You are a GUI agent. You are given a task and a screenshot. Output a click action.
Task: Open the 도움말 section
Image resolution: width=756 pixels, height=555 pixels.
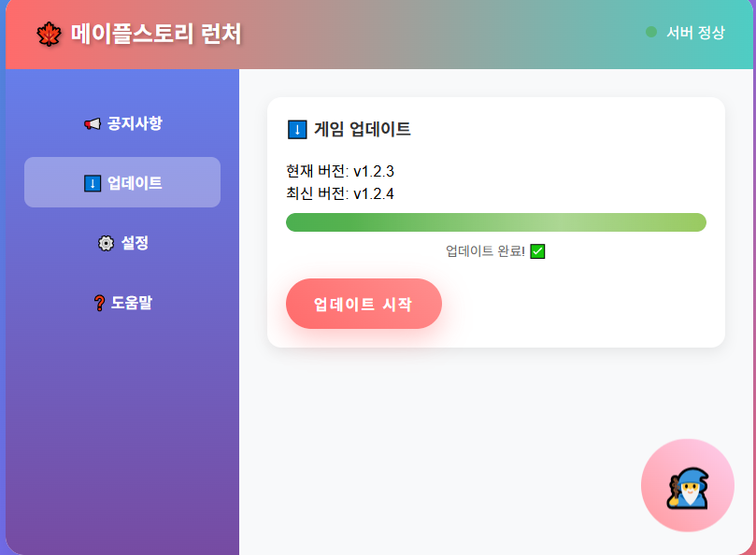(122, 303)
